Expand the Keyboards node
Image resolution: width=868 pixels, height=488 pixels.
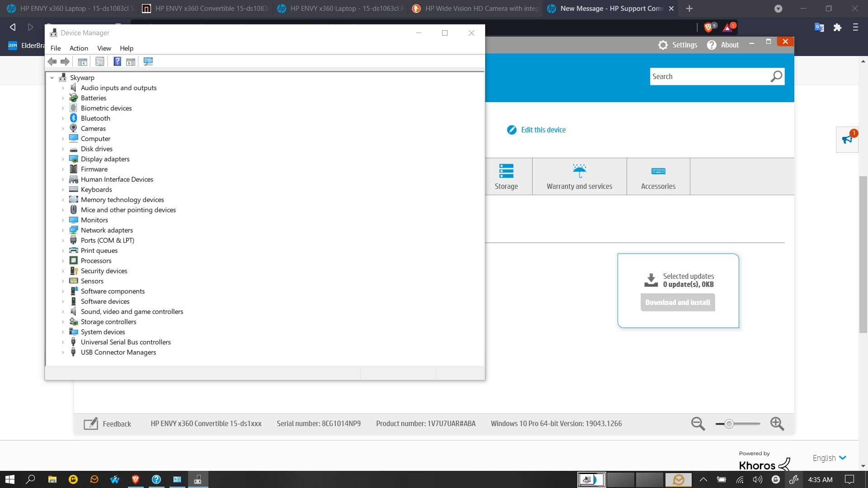pyautogui.click(x=63, y=189)
